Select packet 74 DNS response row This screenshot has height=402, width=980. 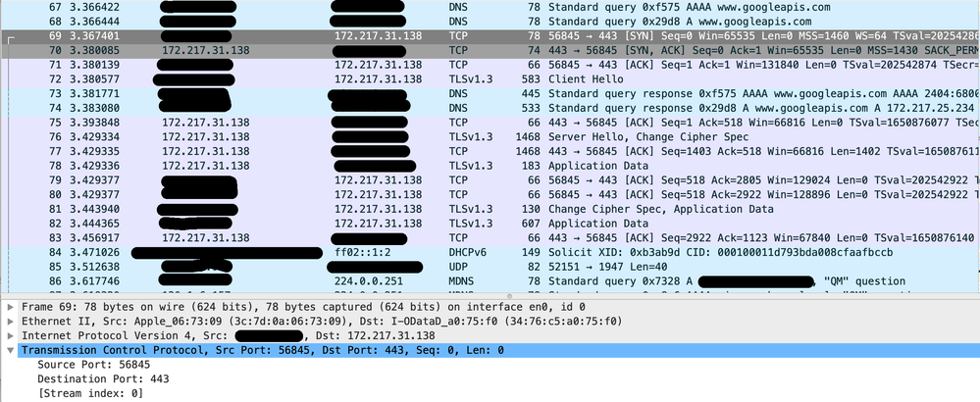(x=490, y=108)
